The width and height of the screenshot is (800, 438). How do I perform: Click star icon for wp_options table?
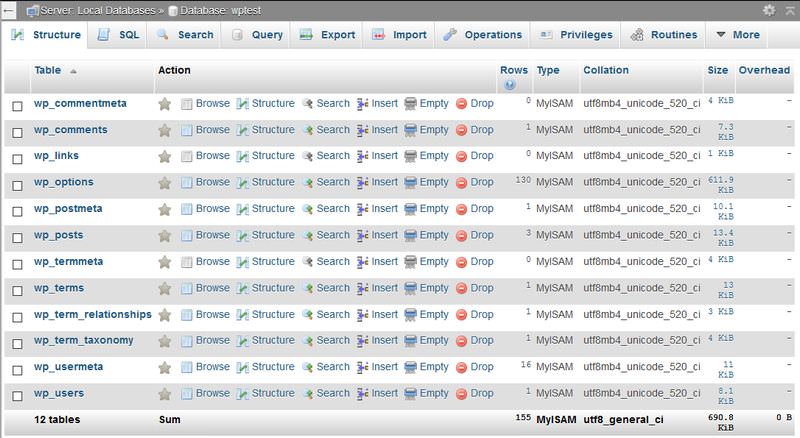164,183
